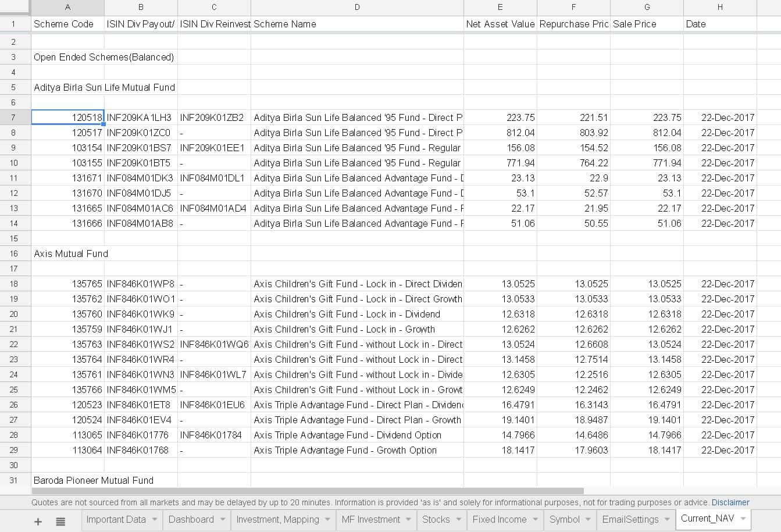This screenshot has width=781, height=532.
Task: Click the cell containing scheme code 120518
Action: [x=67, y=117]
